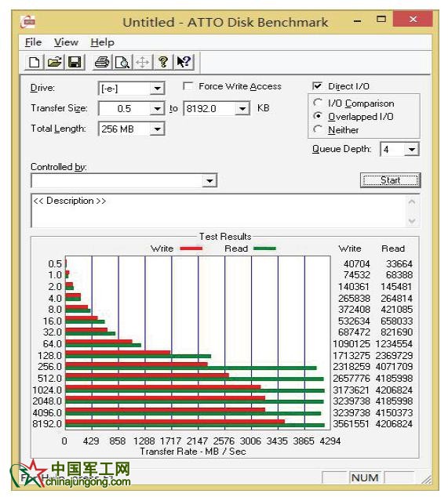The width and height of the screenshot is (448, 497).
Task: Activate the context help arrow icon
Action: coord(184,62)
